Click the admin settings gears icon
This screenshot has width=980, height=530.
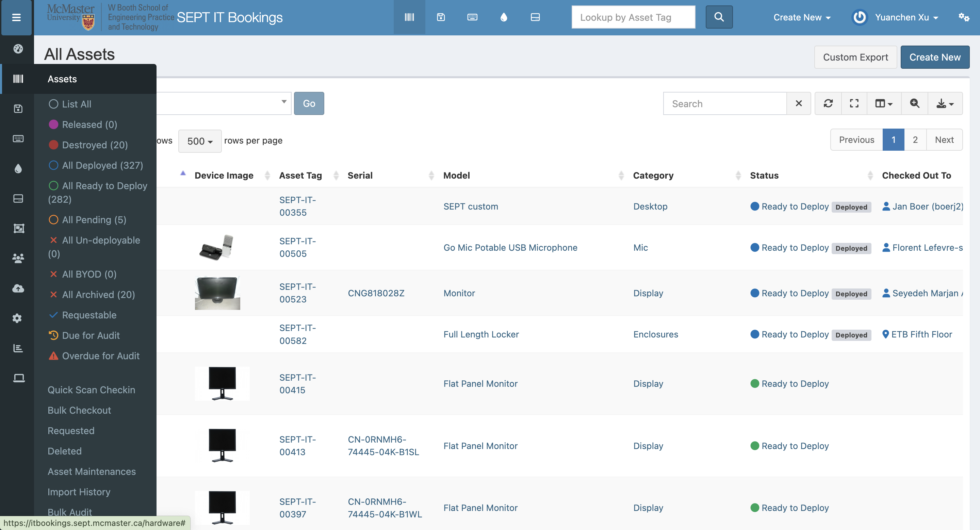(x=963, y=17)
